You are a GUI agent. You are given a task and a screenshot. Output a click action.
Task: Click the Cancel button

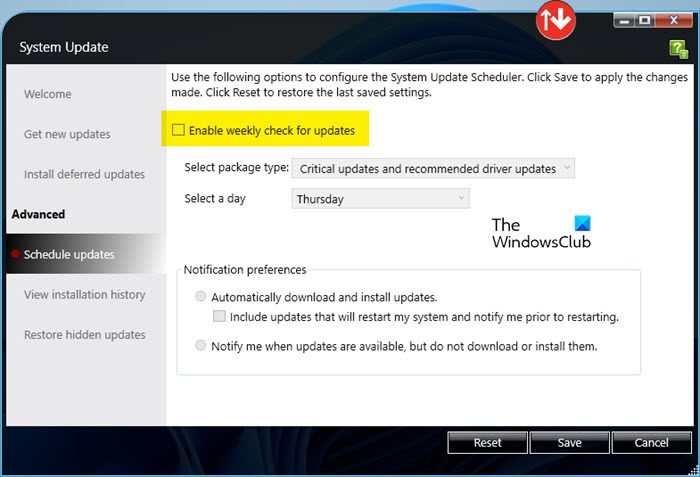(x=652, y=443)
